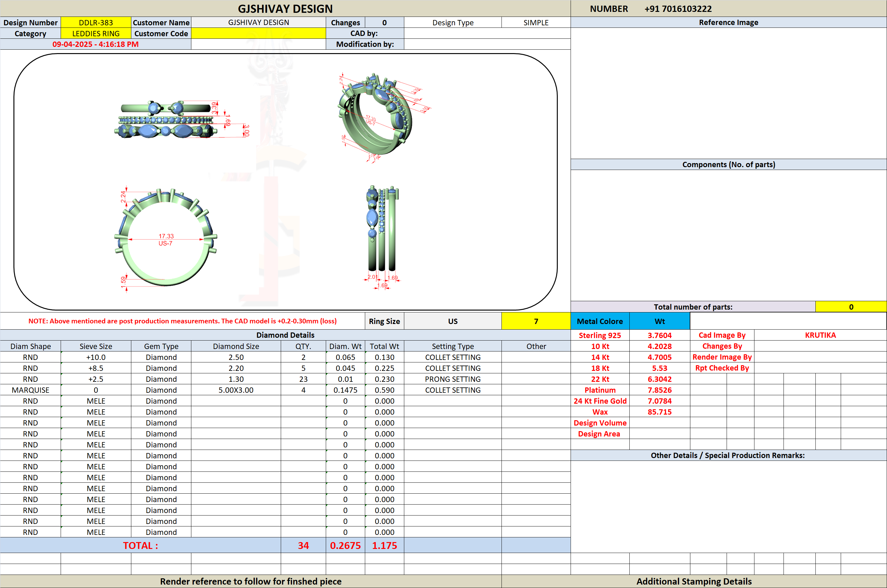
Task: Select the Total Wt value 0.225
Action: coord(384,368)
